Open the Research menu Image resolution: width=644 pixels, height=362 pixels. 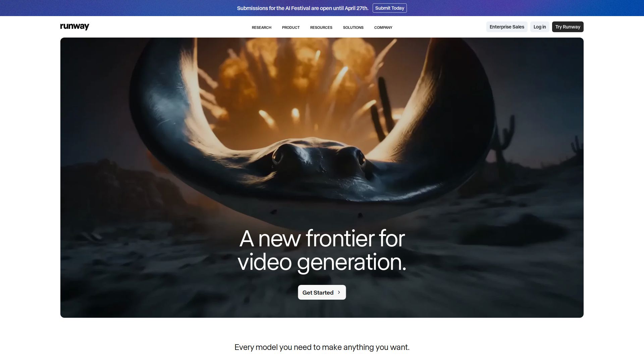(261, 27)
